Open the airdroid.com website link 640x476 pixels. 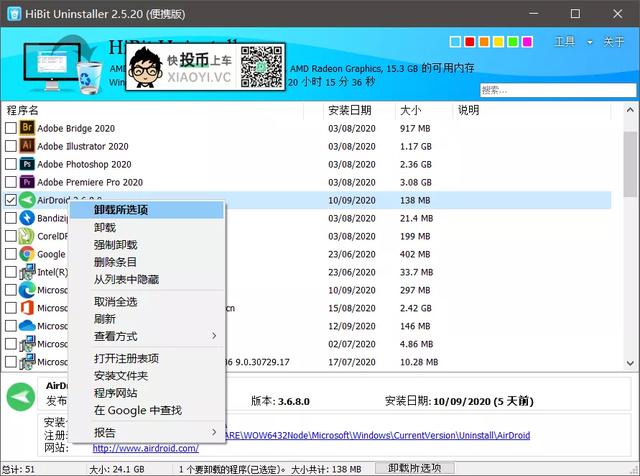coord(146,448)
